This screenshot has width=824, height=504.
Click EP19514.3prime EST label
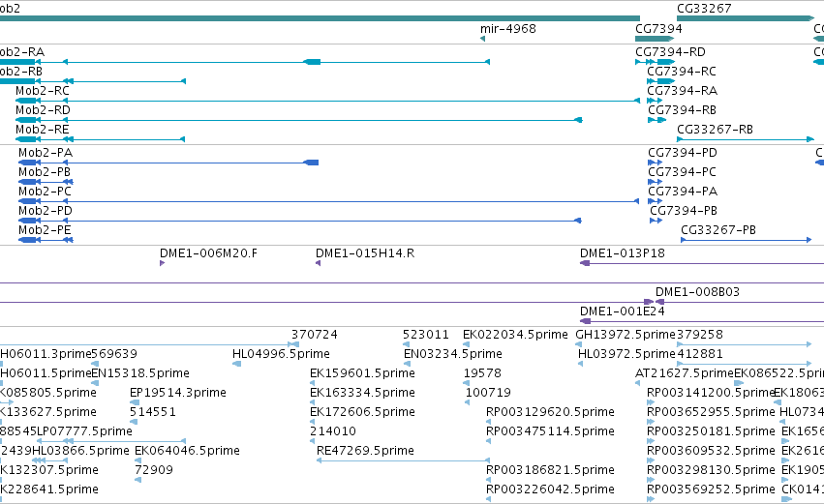tap(177, 393)
